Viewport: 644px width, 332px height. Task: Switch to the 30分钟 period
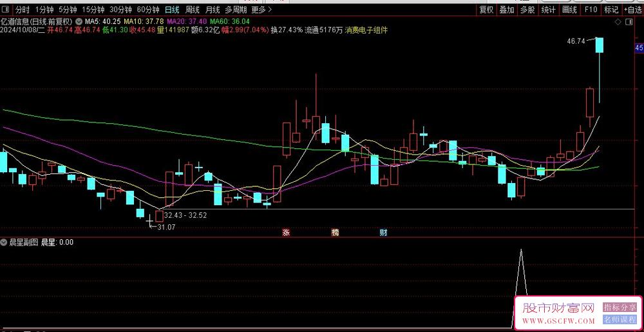[120, 10]
